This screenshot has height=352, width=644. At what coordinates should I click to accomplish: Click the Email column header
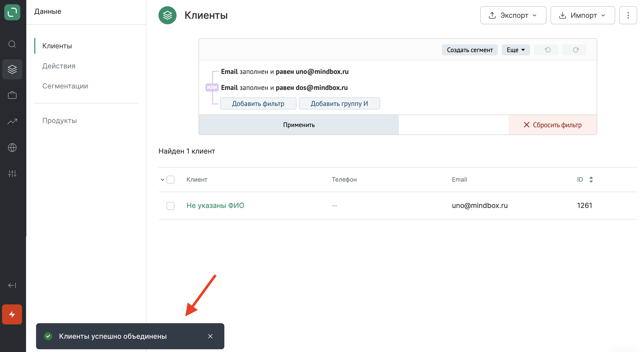pos(459,180)
